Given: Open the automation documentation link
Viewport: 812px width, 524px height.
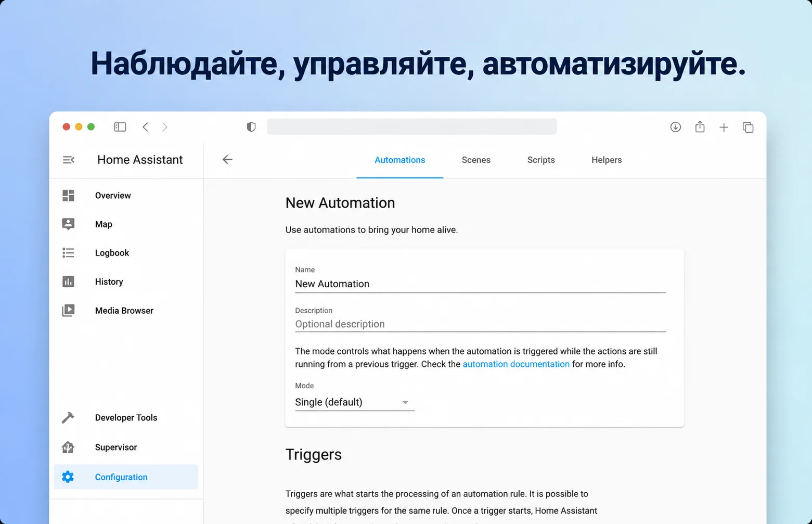Looking at the screenshot, I should [516, 364].
